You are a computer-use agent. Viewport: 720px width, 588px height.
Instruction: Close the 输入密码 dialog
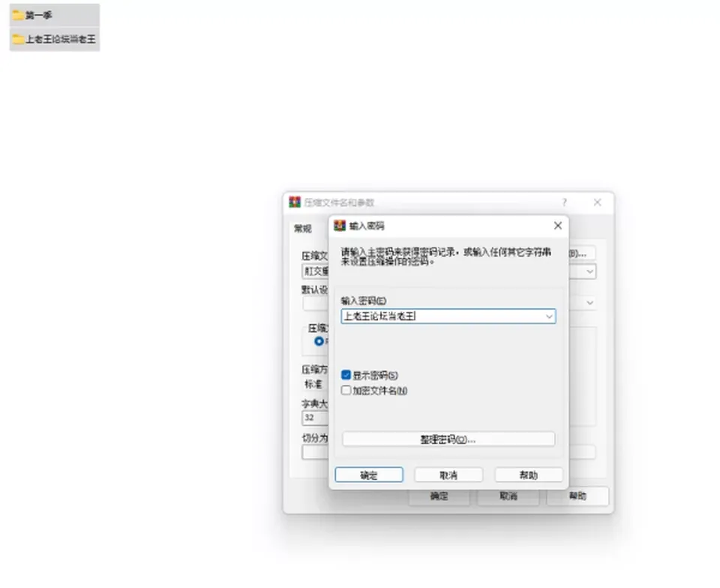[x=558, y=226]
